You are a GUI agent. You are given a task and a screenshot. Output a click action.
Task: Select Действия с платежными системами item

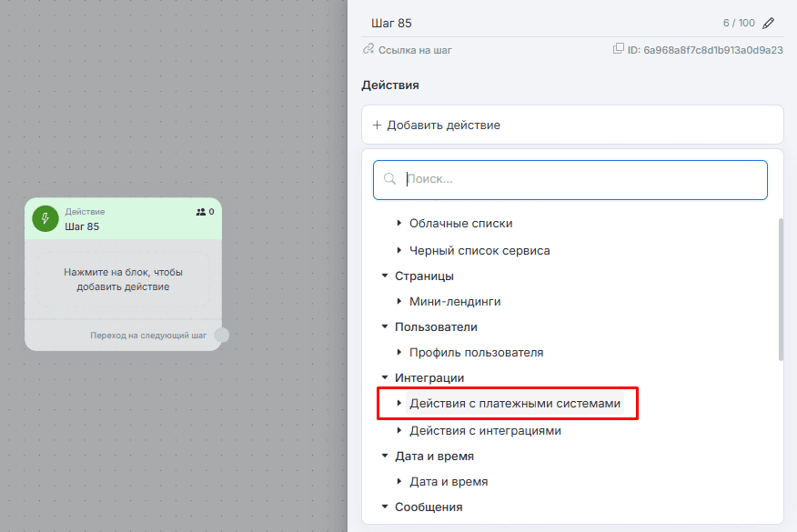pos(515,403)
